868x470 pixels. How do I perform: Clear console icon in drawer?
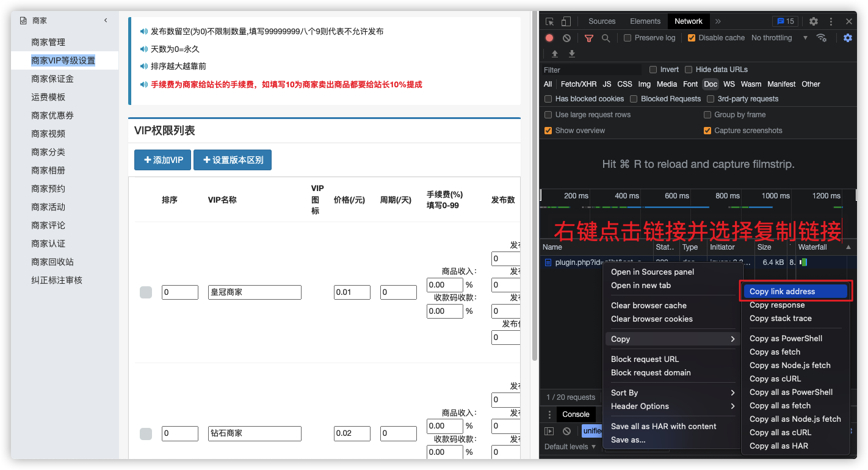tap(566, 431)
